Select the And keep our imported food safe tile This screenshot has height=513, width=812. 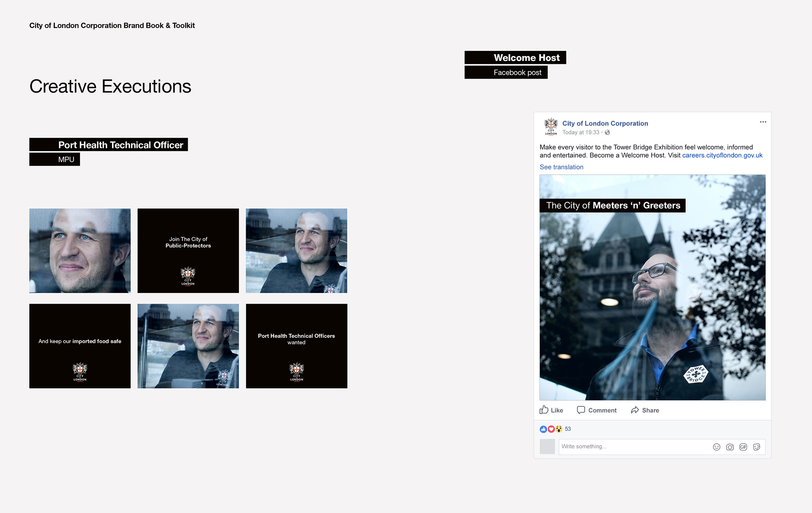(80, 346)
